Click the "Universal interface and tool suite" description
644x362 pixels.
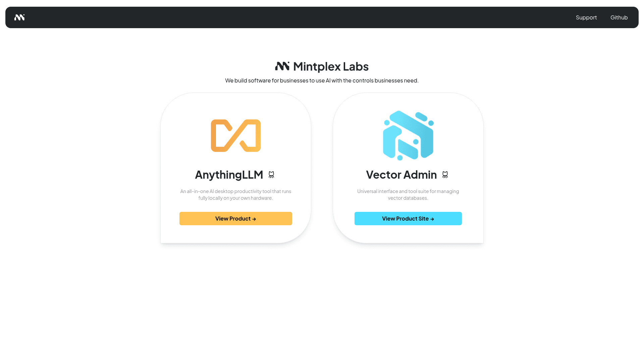[408, 195]
